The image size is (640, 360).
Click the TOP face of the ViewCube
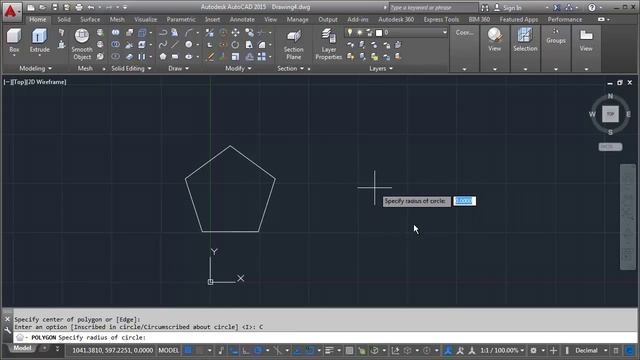tap(610, 114)
